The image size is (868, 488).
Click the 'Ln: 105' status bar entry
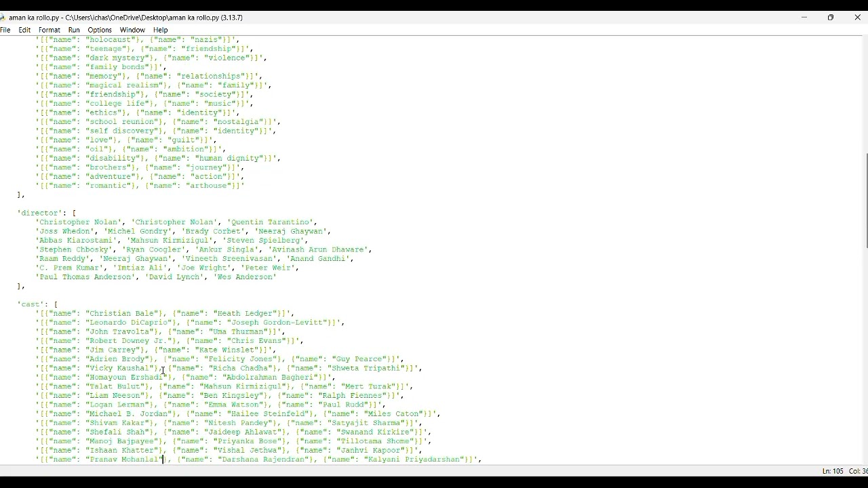(833, 471)
